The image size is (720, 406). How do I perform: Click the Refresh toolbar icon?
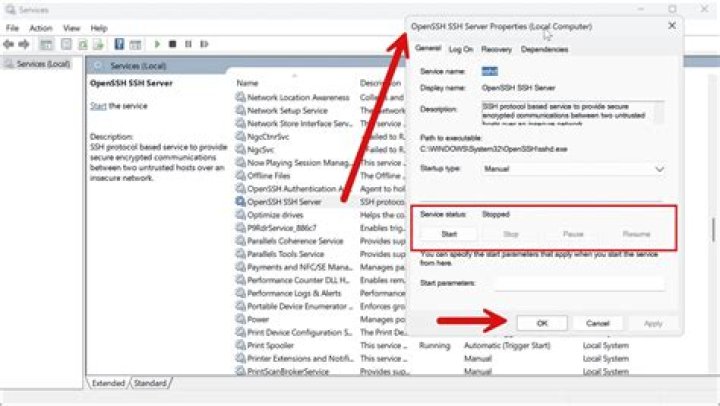point(82,44)
